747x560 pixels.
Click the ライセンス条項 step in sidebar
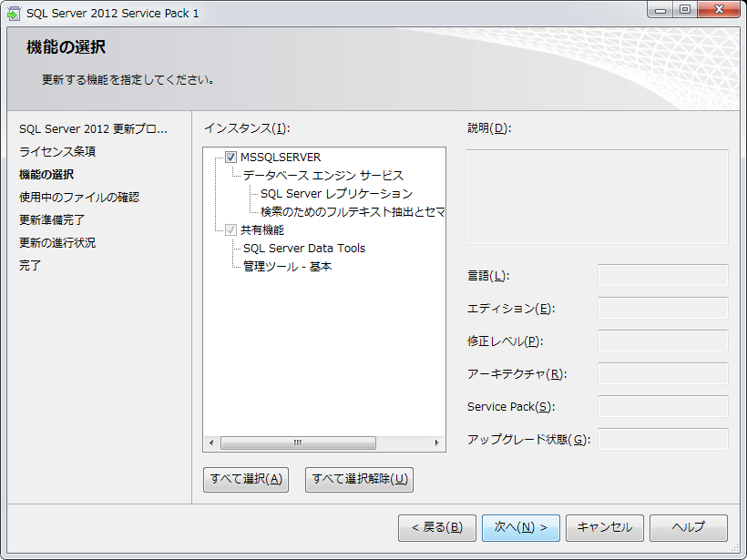(x=57, y=151)
